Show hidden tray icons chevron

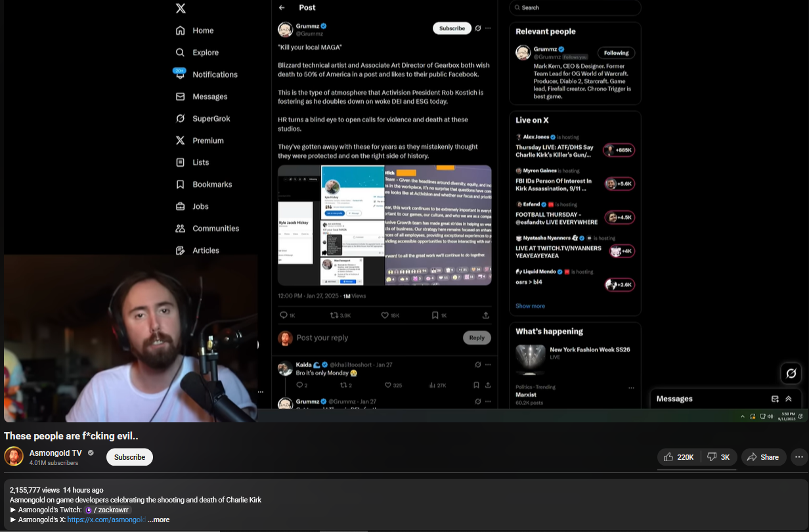point(743,416)
